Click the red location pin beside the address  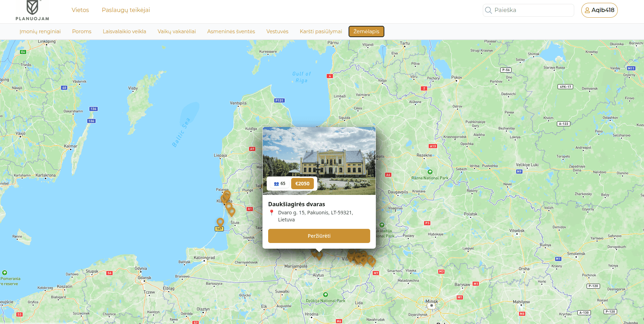click(272, 213)
